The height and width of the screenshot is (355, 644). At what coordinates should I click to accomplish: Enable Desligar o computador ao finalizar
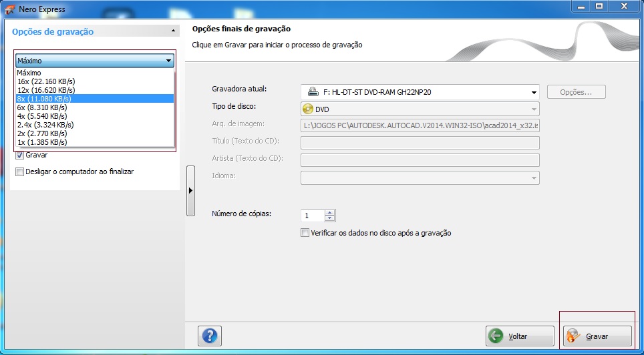point(19,172)
